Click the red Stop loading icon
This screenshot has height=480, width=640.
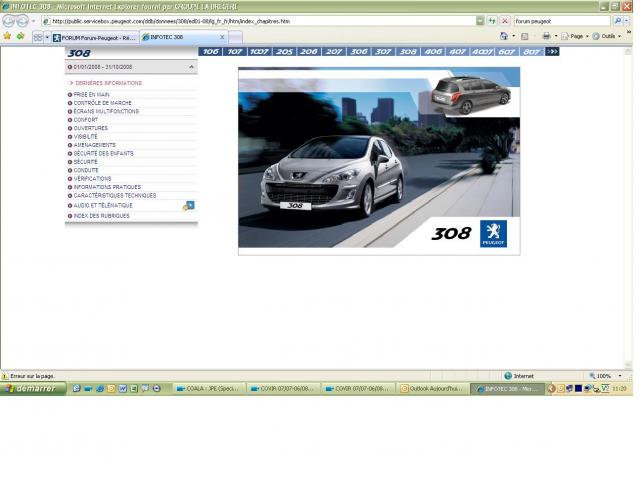(x=505, y=21)
